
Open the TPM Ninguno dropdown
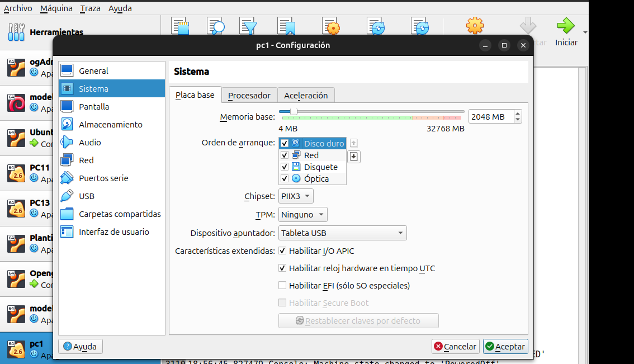coord(303,215)
